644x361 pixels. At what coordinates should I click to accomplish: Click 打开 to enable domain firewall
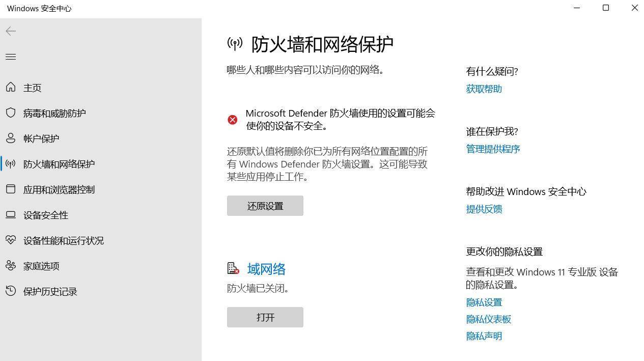coord(265,317)
